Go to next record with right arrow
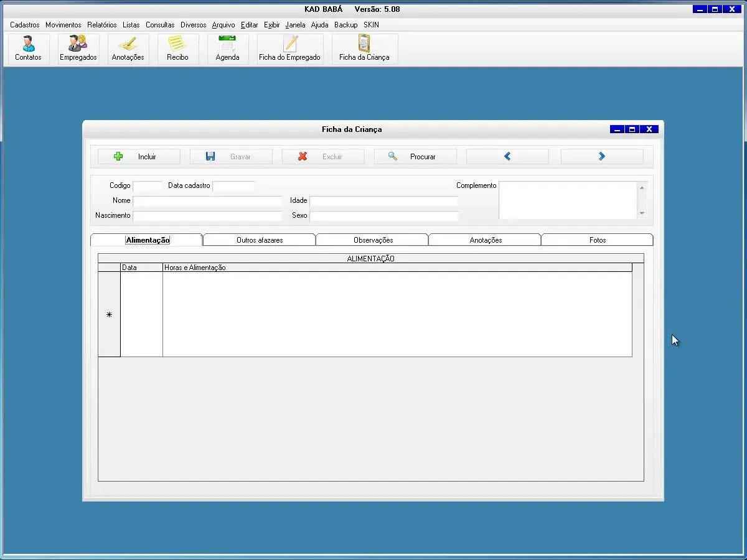Screen dimensions: 747x560 602,157
